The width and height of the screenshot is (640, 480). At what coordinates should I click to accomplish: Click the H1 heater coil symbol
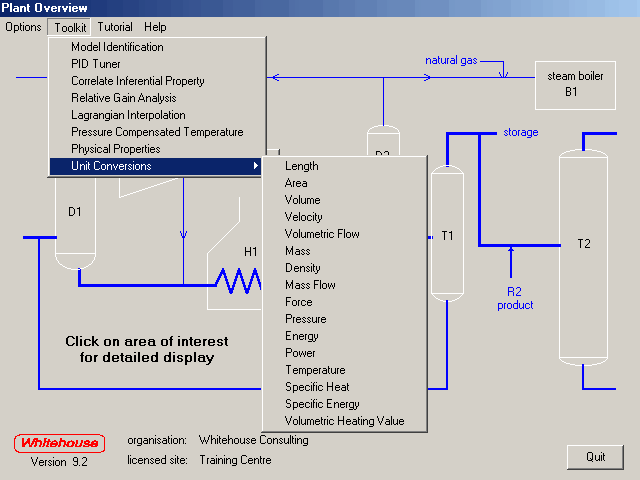click(x=236, y=281)
